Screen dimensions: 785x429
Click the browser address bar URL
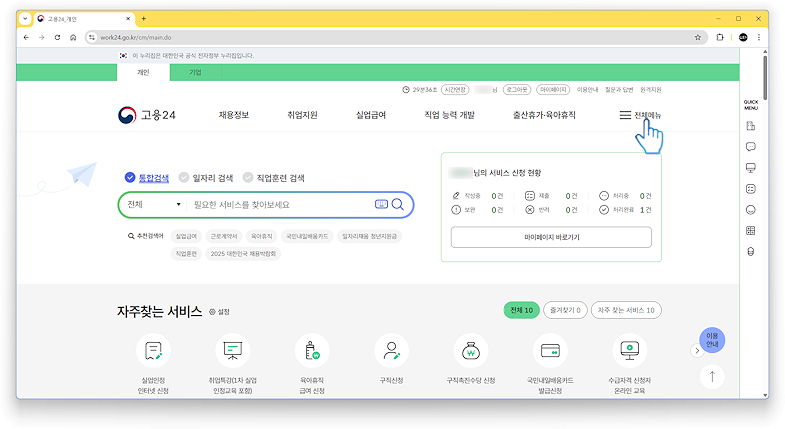click(x=136, y=38)
